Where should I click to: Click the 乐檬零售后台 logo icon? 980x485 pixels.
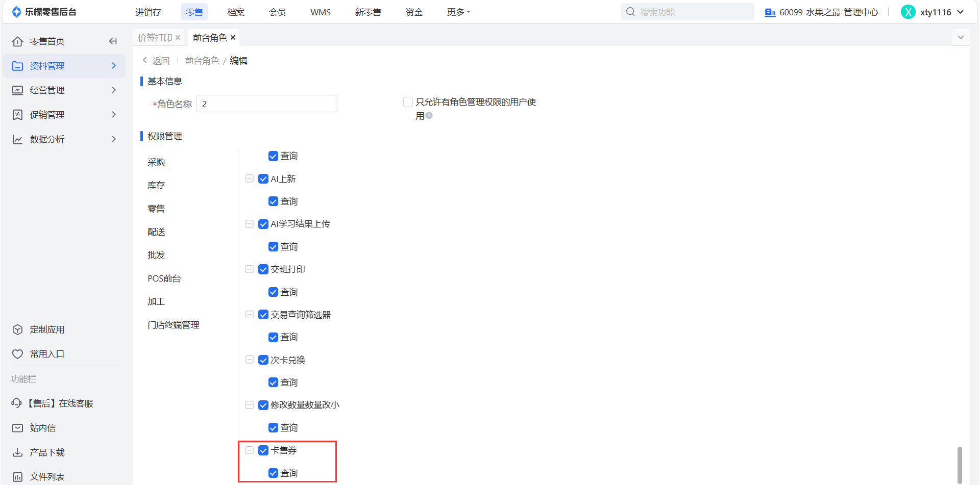[16, 12]
